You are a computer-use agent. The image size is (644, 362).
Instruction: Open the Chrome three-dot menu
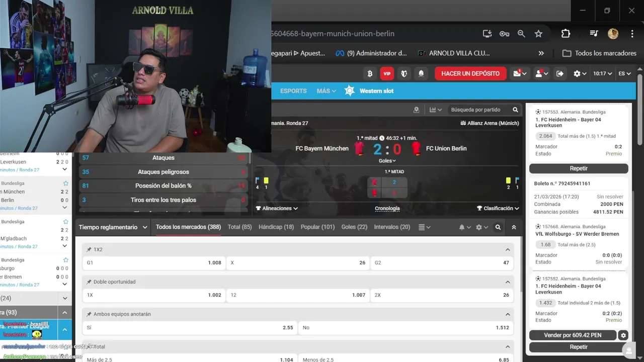[x=632, y=34]
